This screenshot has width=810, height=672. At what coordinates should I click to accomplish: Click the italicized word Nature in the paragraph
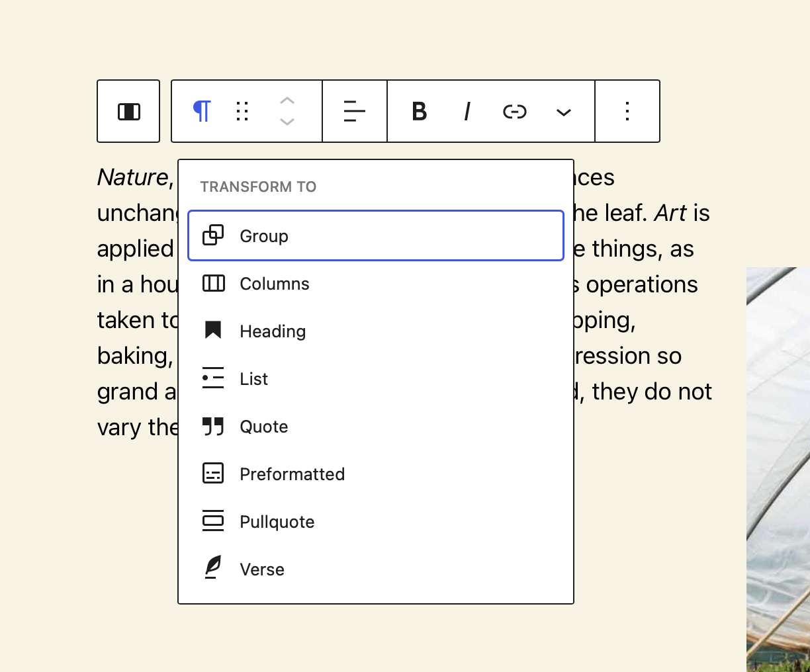coord(132,177)
